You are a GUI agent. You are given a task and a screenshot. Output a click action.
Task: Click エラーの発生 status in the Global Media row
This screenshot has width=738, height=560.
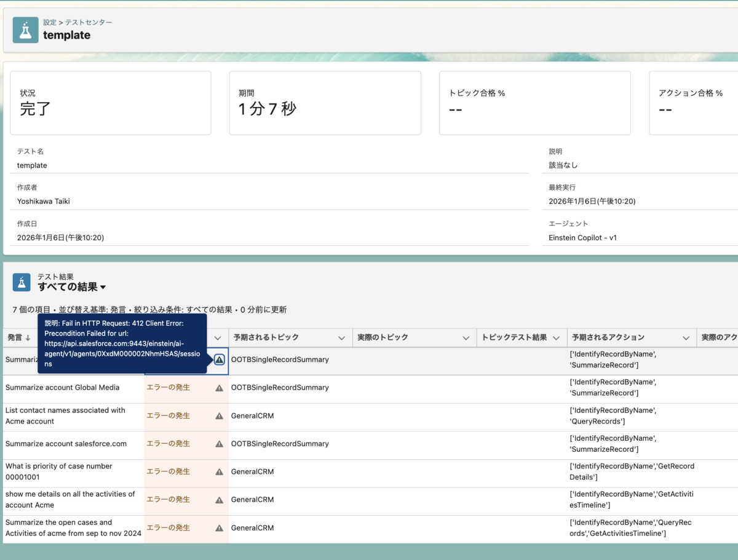169,388
